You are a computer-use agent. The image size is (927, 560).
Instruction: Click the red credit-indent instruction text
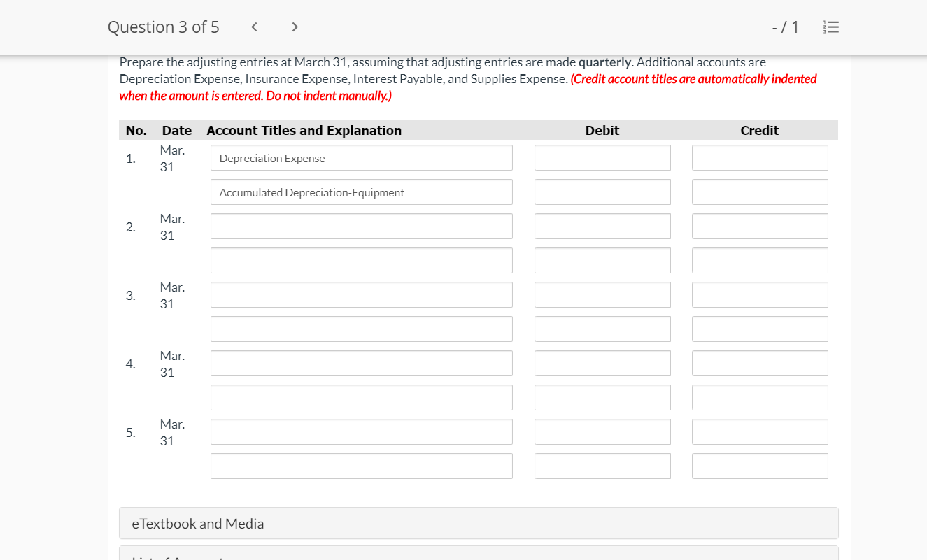pyautogui.click(x=468, y=87)
